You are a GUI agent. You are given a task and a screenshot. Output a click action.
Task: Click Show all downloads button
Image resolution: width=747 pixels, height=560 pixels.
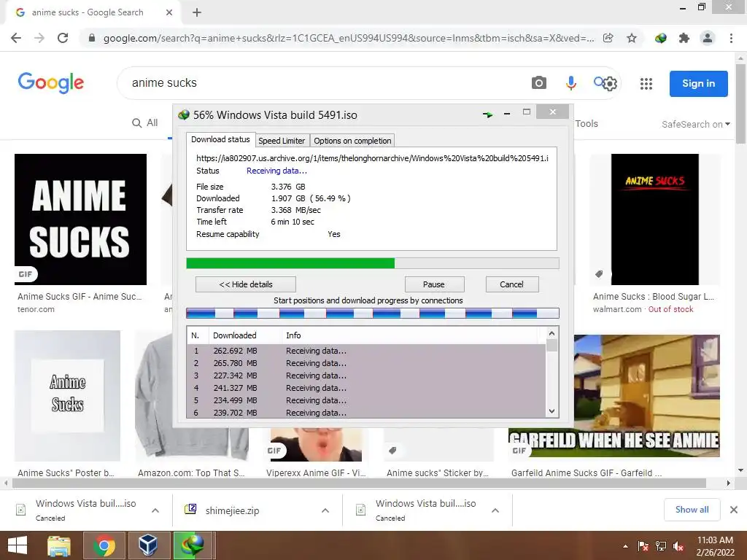tap(692, 510)
